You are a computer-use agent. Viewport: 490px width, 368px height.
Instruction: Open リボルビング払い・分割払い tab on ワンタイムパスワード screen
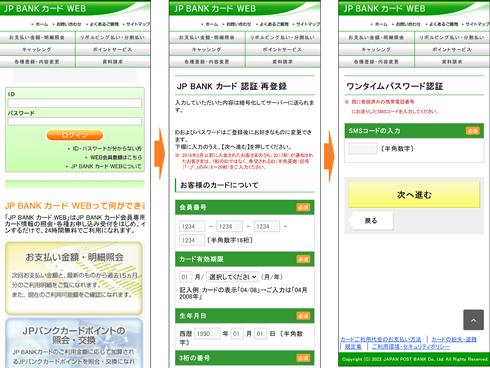(x=452, y=37)
